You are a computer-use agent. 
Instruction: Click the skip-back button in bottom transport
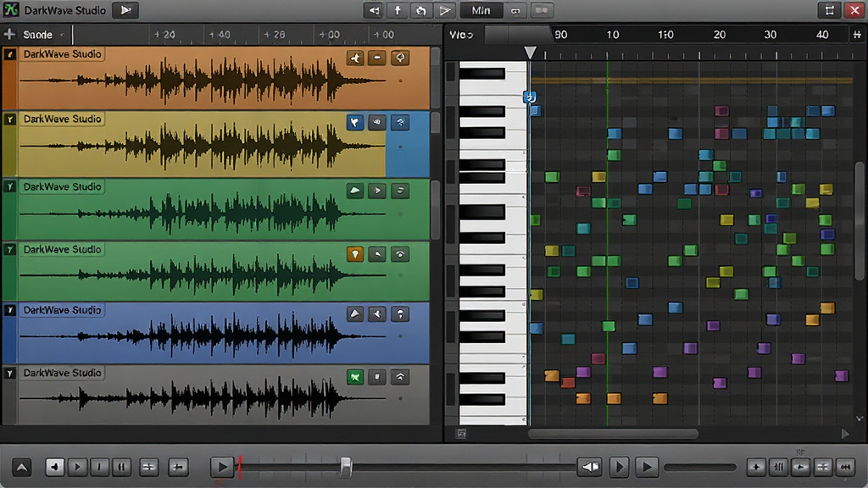55,468
